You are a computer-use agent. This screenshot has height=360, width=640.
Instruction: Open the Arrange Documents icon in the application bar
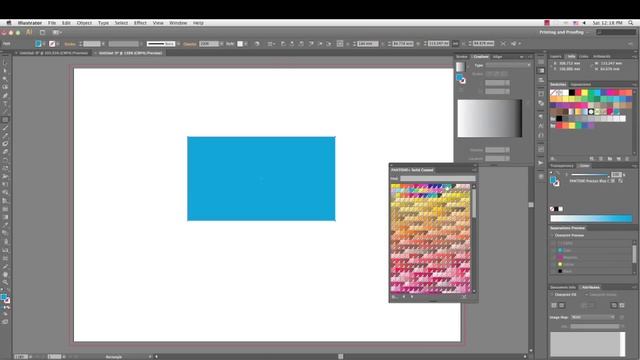pyautogui.click(x=57, y=32)
